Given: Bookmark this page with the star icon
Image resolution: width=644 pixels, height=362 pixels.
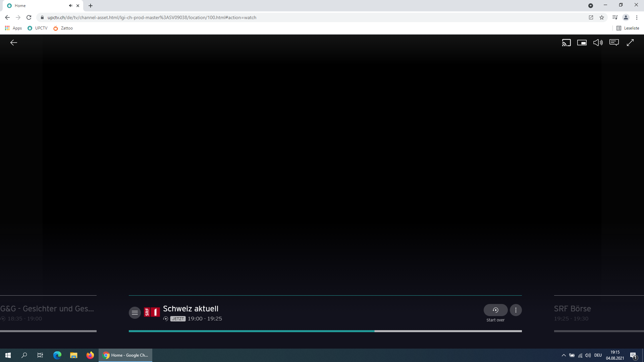Looking at the screenshot, I should (x=602, y=17).
